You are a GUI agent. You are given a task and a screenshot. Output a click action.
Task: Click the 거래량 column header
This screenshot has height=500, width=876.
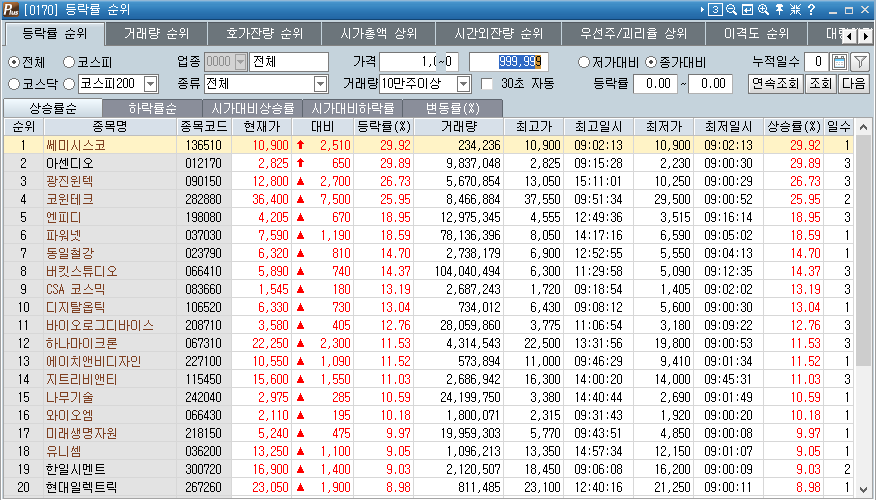coord(459,127)
